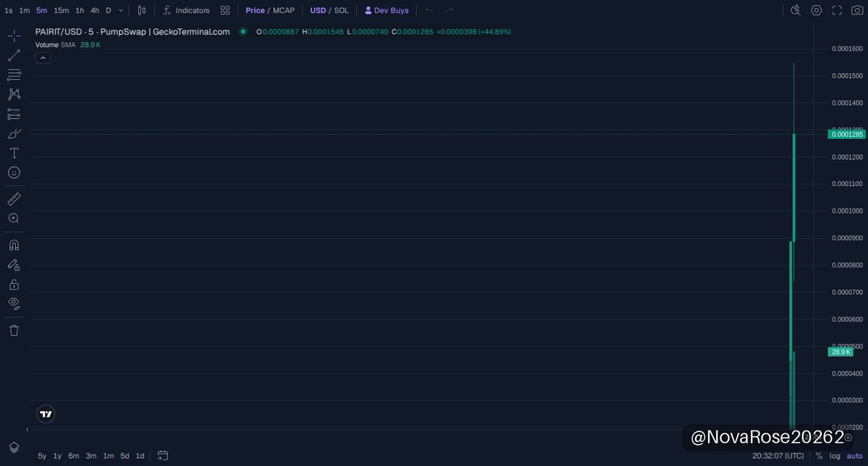Toggle stay in drawing mode
Viewport: 868px width, 466px height.
(x=14, y=265)
